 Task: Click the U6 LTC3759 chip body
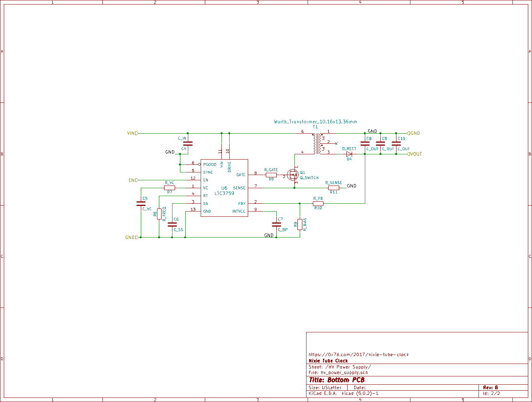point(224,188)
